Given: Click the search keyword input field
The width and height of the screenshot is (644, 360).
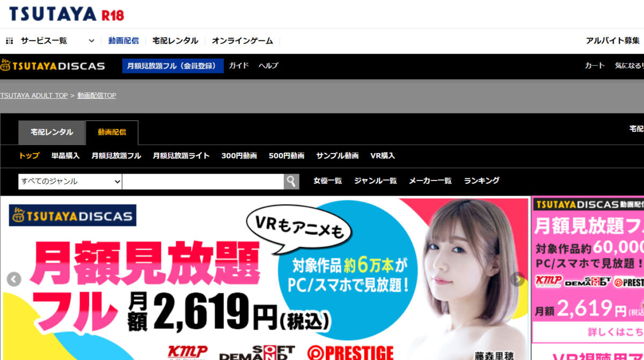Looking at the screenshot, I should point(203,182).
